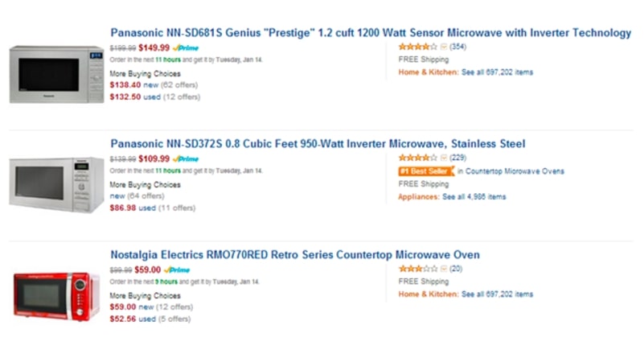Click the Prime badge next to $59.00
Screen dimensions: 644x358
pos(178,270)
